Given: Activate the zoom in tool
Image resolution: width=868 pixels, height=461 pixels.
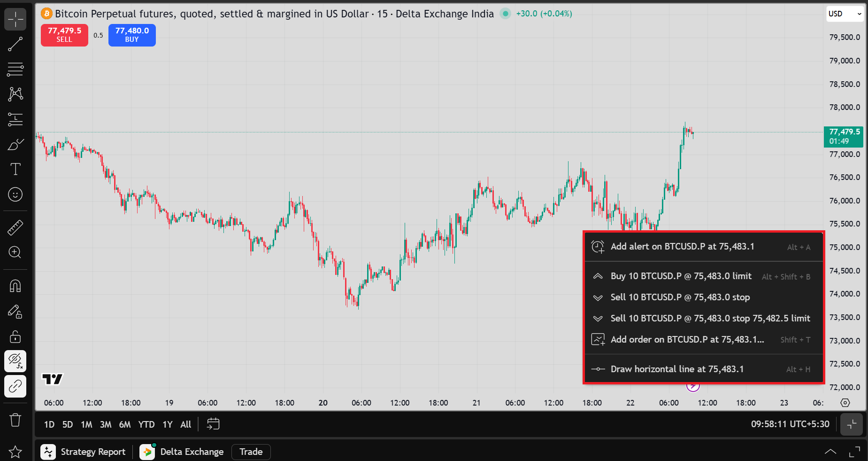Looking at the screenshot, I should click(15, 252).
